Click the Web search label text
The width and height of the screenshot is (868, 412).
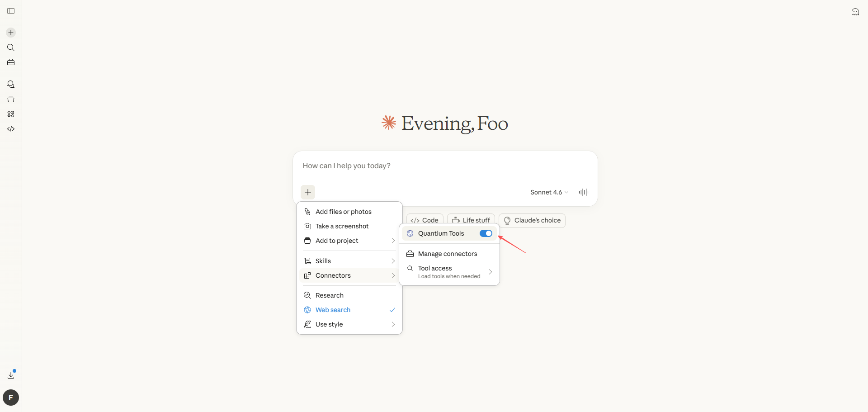[x=333, y=310]
